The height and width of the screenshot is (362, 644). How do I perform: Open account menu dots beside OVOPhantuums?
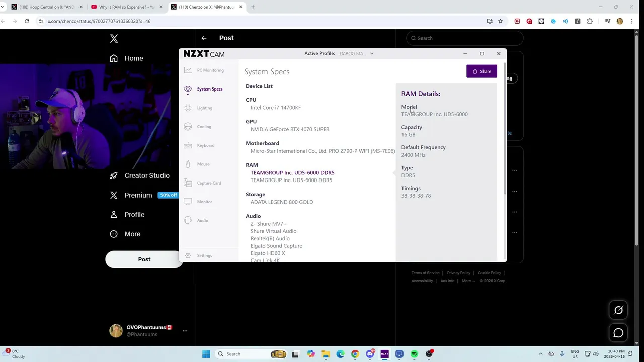tap(185, 331)
